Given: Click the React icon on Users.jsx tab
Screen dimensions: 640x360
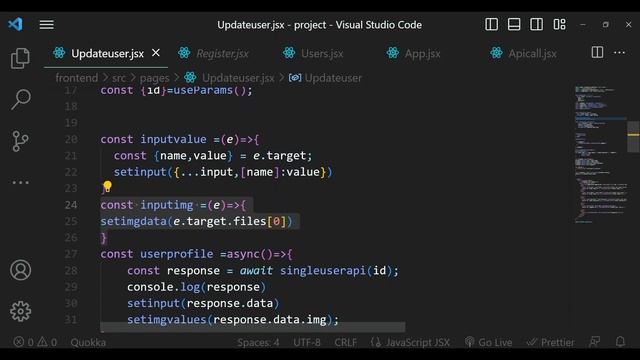Looking at the screenshot, I should pos(289,53).
